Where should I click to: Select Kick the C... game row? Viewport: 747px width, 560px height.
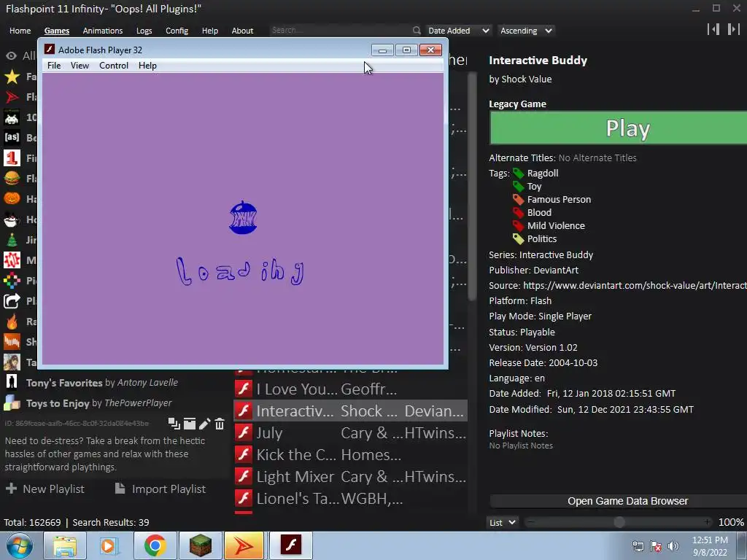point(350,454)
